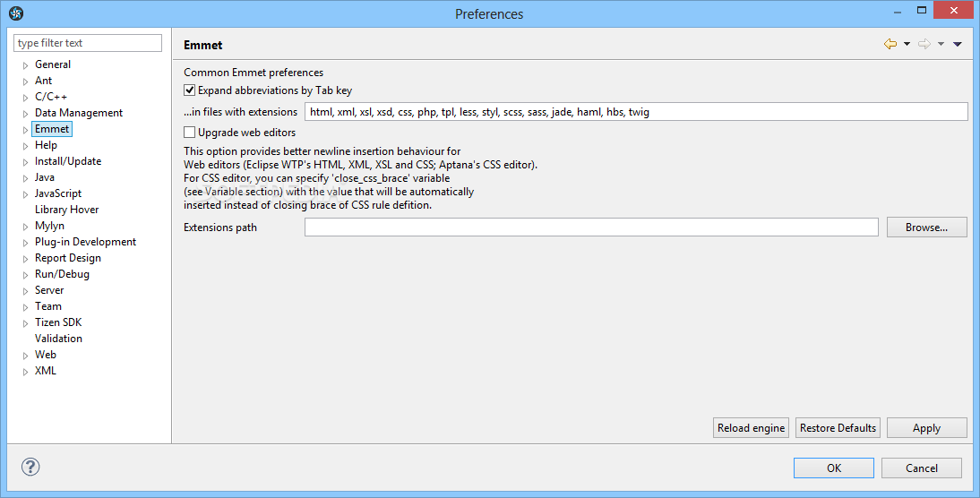Click the Reload engine button
Viewport: 980px width, 498px height.
(751, 428)
